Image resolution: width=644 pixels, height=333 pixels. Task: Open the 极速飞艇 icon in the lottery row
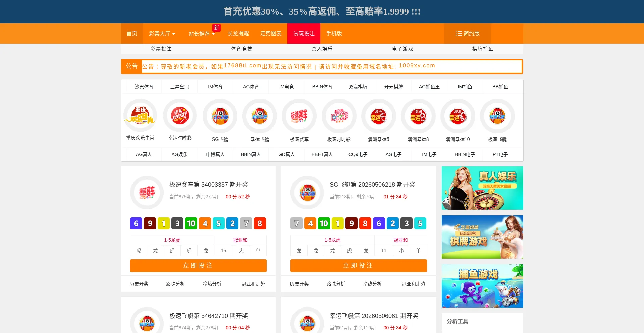pyautogui.click(x=497, y=116)
